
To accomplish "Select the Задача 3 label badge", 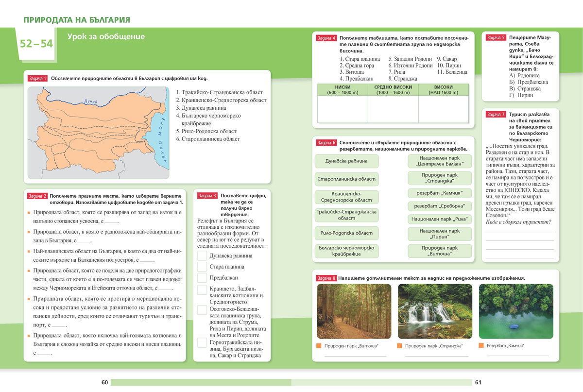I will [x=207, y=196].
